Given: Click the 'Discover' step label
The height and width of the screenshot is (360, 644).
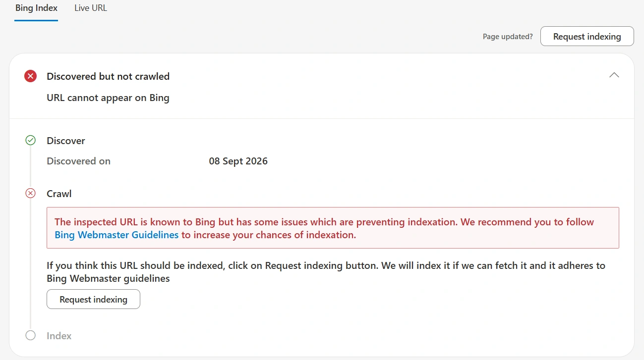Looking at the screenshot, I should [66, 141].
